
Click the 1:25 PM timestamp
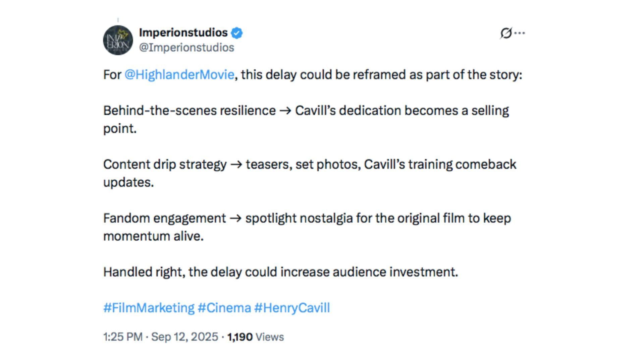pyautogui.click(x=123, y=337)
